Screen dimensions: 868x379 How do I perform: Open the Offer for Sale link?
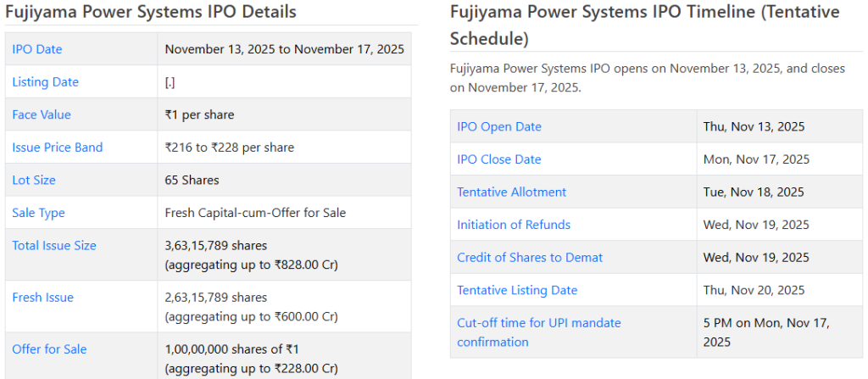[x=49, y=349]
